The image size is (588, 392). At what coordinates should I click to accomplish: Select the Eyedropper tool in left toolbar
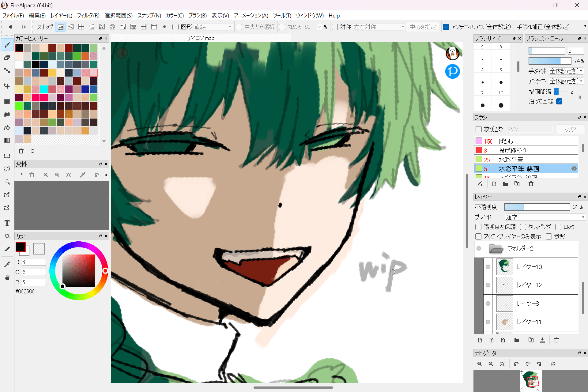point(7,264)
